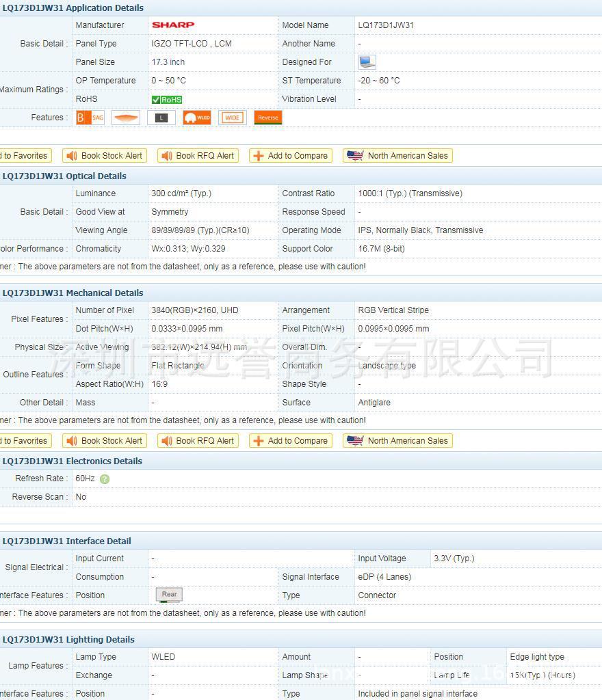Click Add to Favorites above Electronics Details
Image resolution: width=602 pixels, height=700 pixels.
click(x=25, y=441)
